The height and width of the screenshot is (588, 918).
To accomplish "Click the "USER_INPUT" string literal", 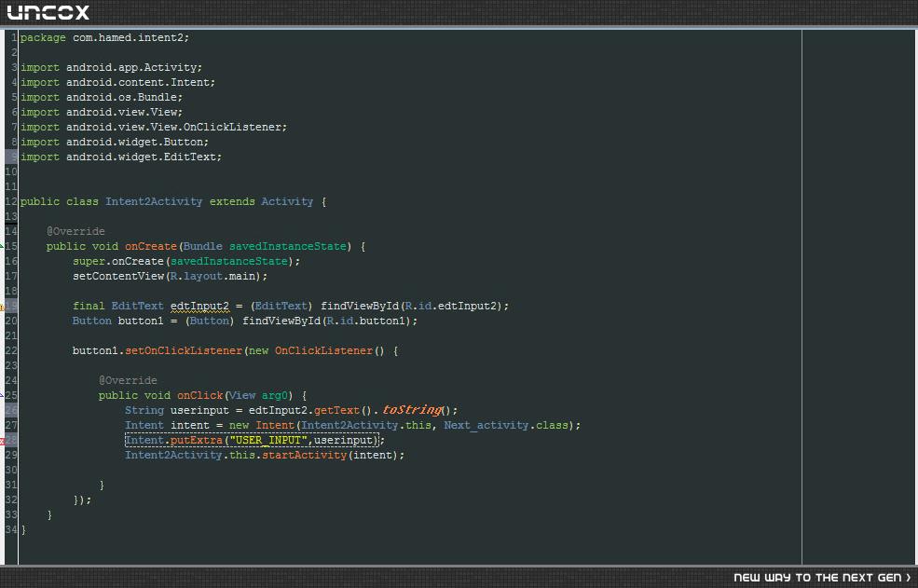I will click(268, 441).
